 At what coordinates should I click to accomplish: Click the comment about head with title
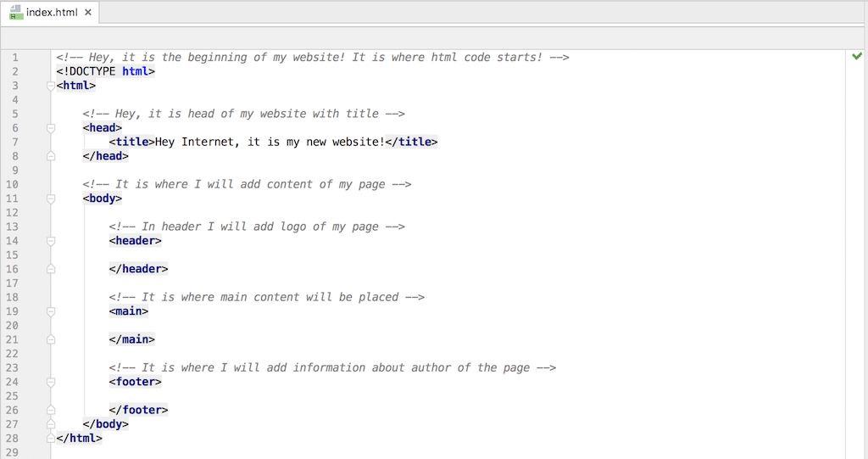243,114
